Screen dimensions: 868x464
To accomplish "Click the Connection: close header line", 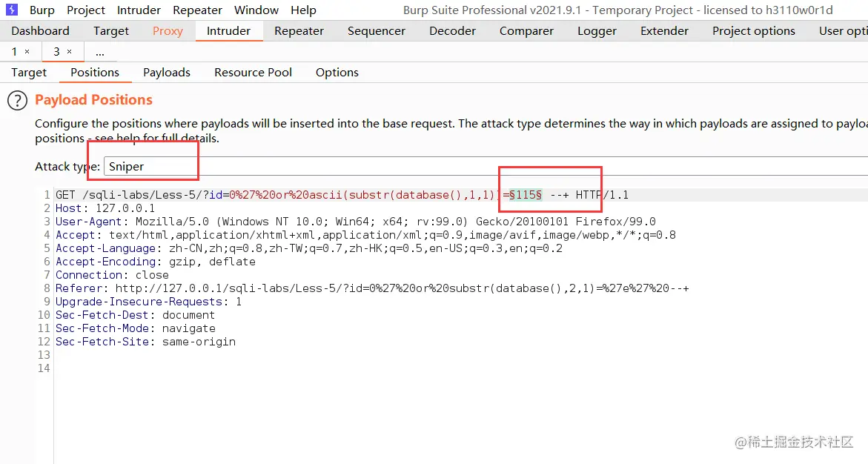I will coord(112,275).
